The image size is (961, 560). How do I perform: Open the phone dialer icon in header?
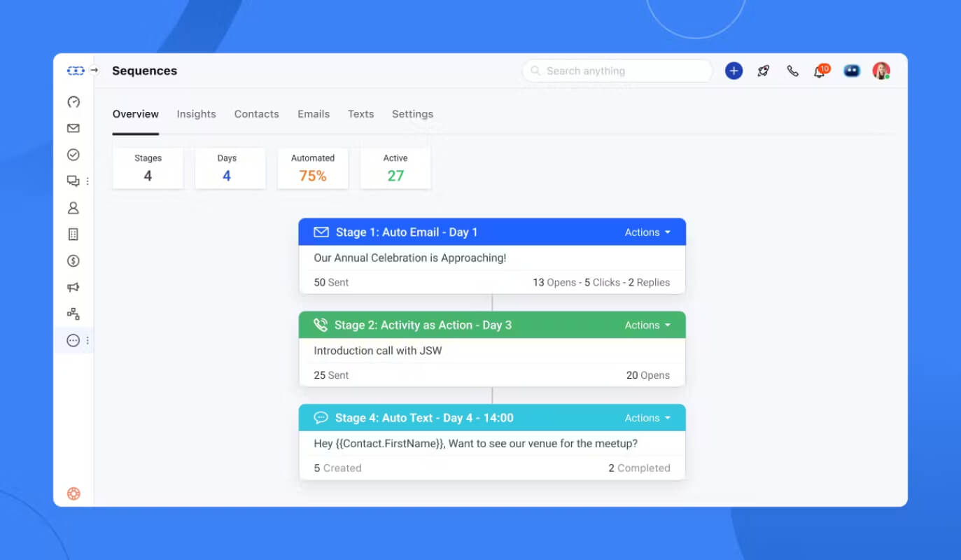pos(792,71)
